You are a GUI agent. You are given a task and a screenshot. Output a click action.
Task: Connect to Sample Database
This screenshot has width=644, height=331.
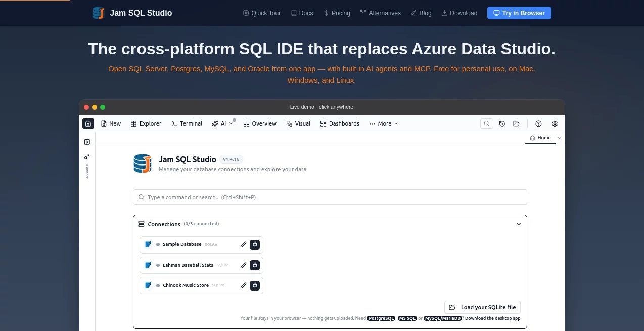point(255,244)
